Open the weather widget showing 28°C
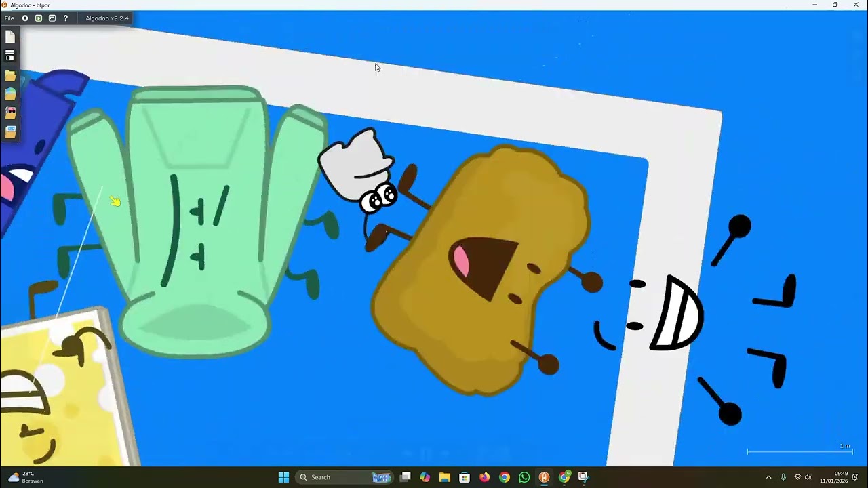This screenshot has height=488, width=868. [26, 477]
